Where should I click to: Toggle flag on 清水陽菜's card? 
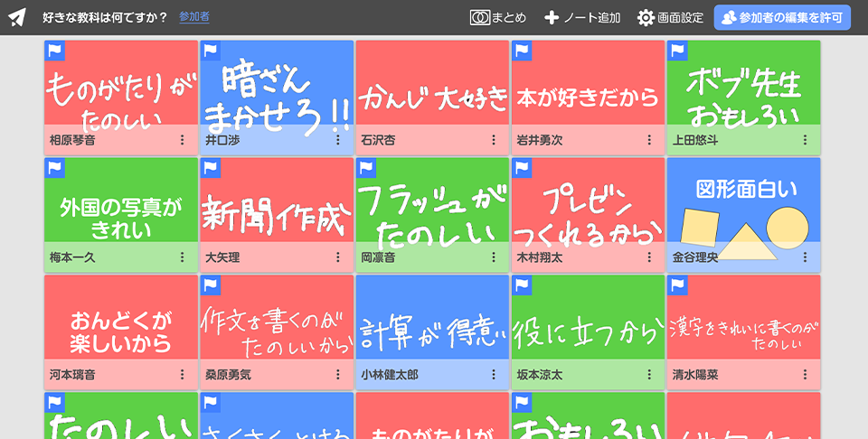click(x=677, y=285)
